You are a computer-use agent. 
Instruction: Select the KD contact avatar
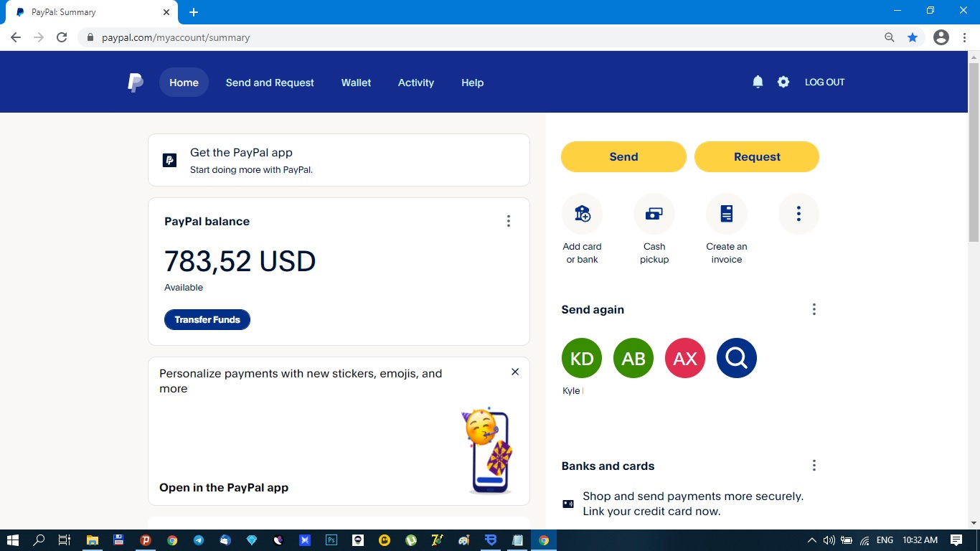coord(582,358)
